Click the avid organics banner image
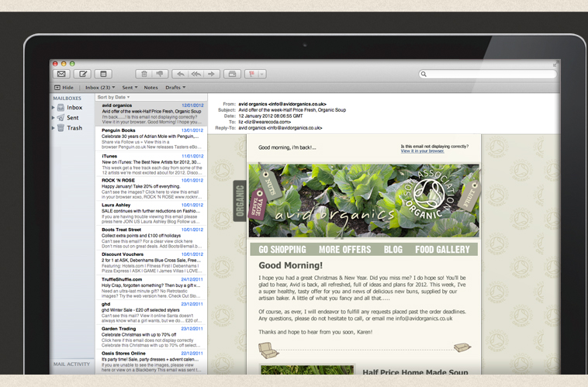Viewport: 588px width, 387px height. 364,201
